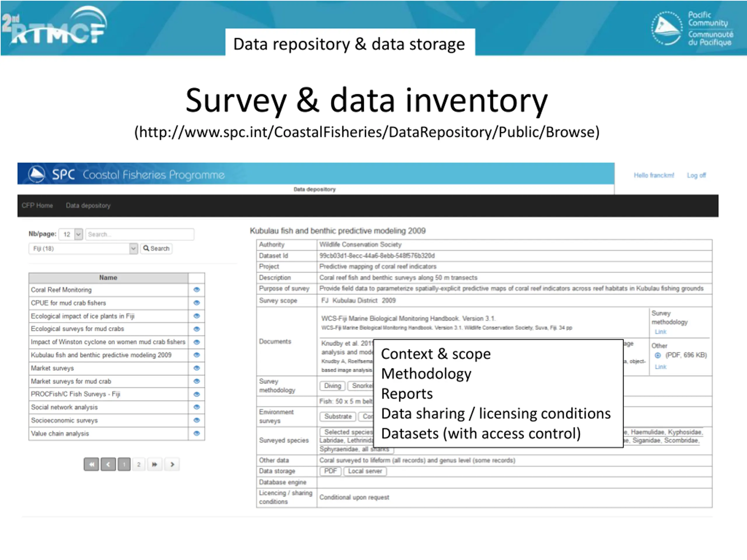
Task: View CPUE for mud crab fishers eye icon
Action: coord(197,303)
